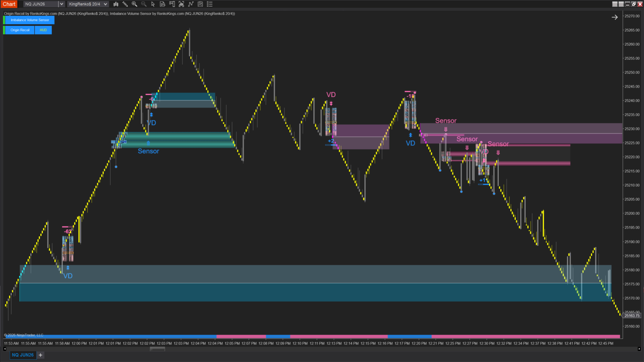The image size is (644, 362).
Task: Click the Chart menu label
Action: point(9,4)
